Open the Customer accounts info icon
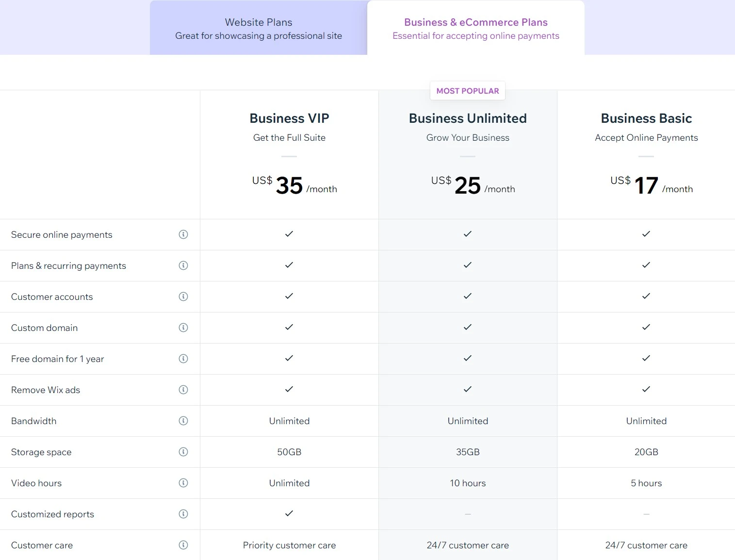Viewport: 735px width, 560px height. point(183,296)
